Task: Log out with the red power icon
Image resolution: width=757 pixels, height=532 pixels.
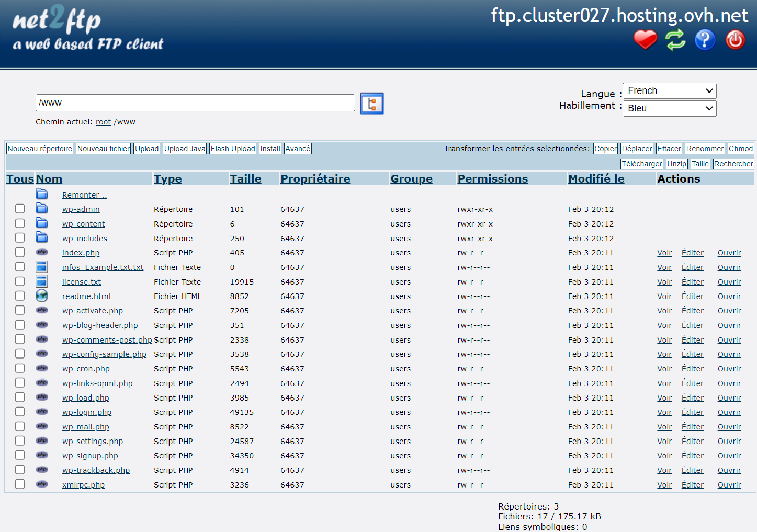Action: pyautogui.click(x=735, y=40)
